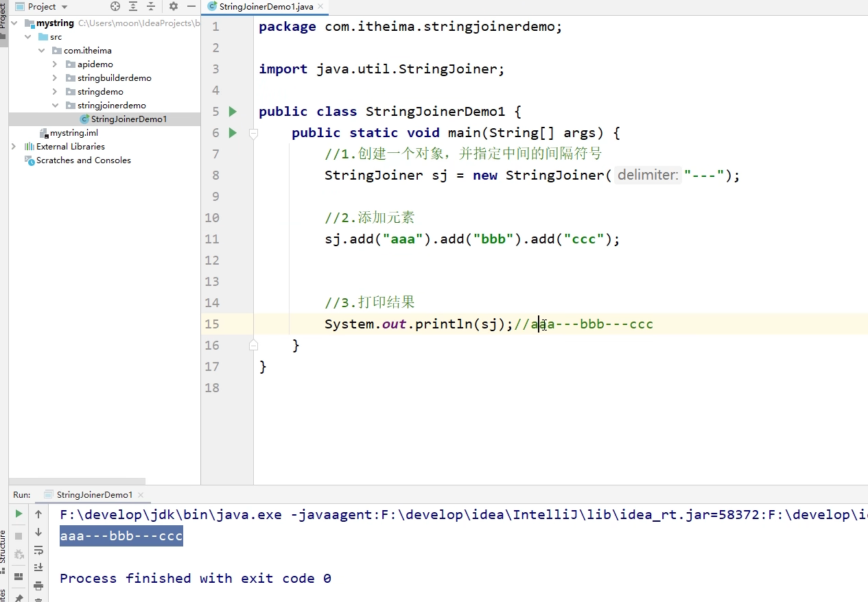Screen dimensions: 868x602
Task: Click com.itheima package label
Action: (87, 51)
